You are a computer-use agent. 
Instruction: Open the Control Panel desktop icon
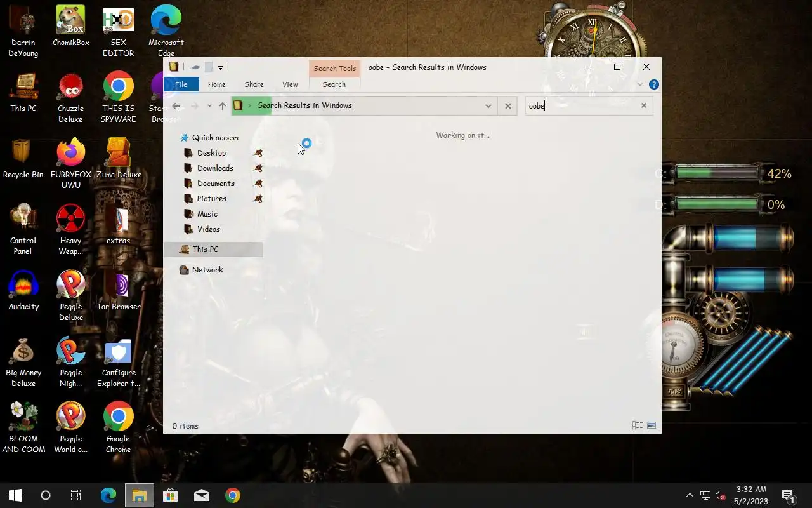23,230
